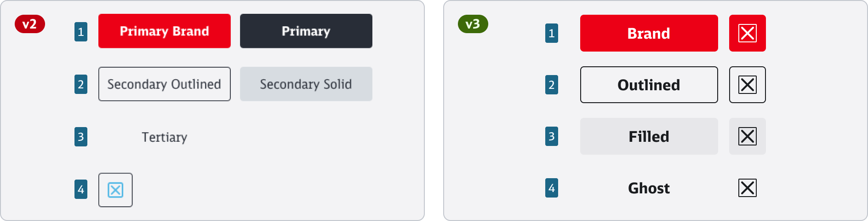Click the green v3 version badge
This screenshot has height=221, width=868.
473,24
